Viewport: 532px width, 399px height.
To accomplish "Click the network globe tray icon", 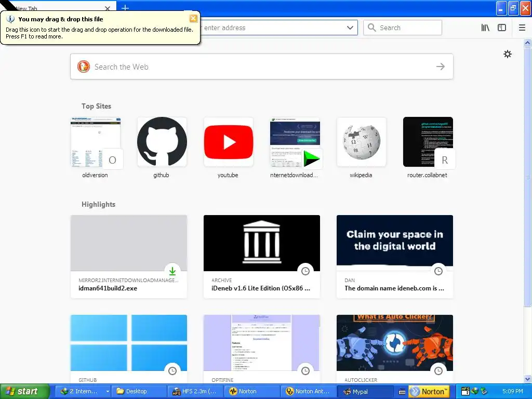I will pos(475,391).
